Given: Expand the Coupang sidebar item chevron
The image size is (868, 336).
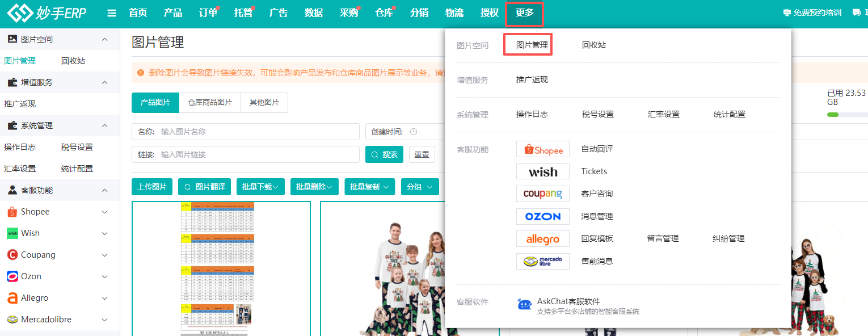Looking at the screenshot, I should pyautogui.click(x=104, y=255).
